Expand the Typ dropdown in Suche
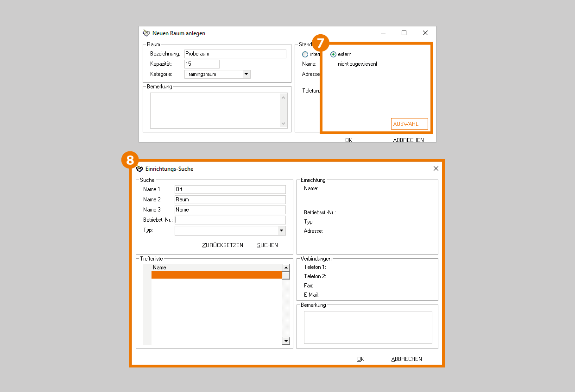Image resolution: width=575 pixels, height=392 pixels. pos(281,230)
